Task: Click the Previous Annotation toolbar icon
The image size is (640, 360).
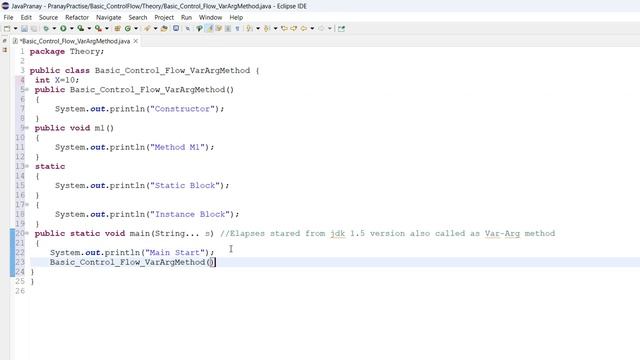Action: pos(267,29)
